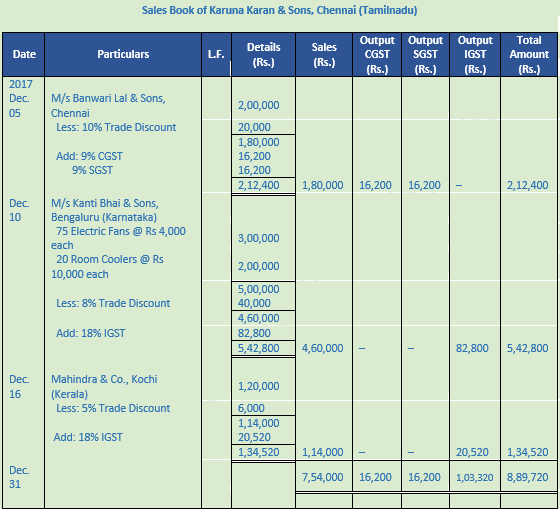Select the Details (Rs.) column header

(x=264, y=54)
